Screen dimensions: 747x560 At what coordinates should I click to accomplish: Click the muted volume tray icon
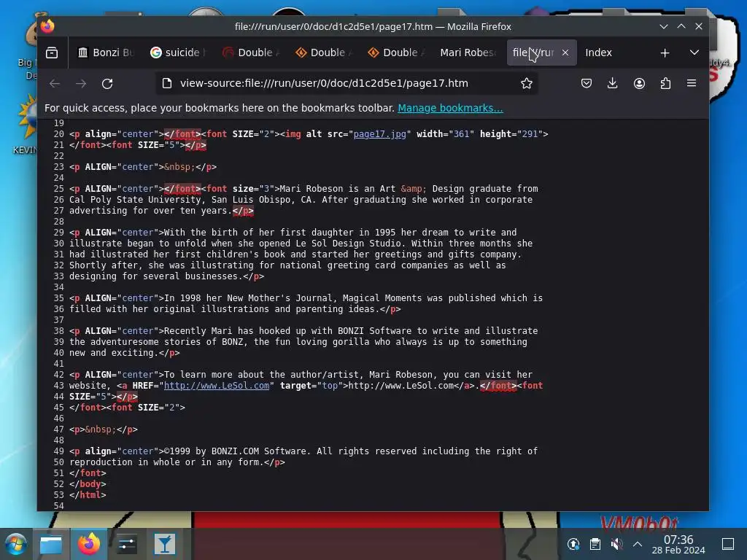click(616, 544)
